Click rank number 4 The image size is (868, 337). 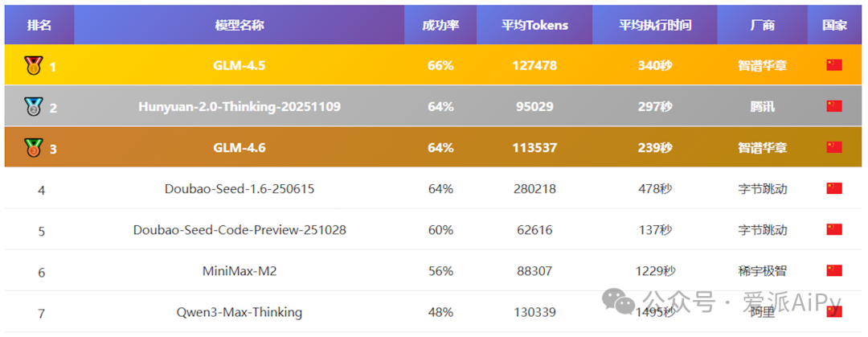point(42,190)
